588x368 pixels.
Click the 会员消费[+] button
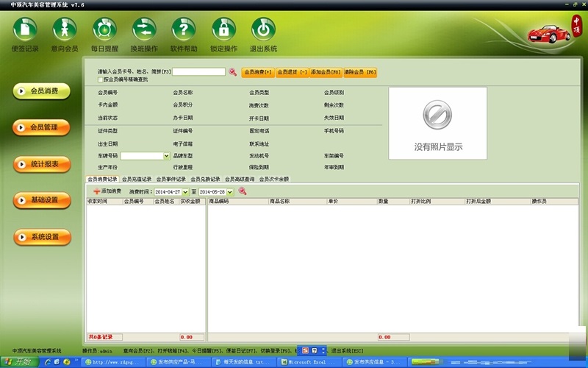click(257, 72)
